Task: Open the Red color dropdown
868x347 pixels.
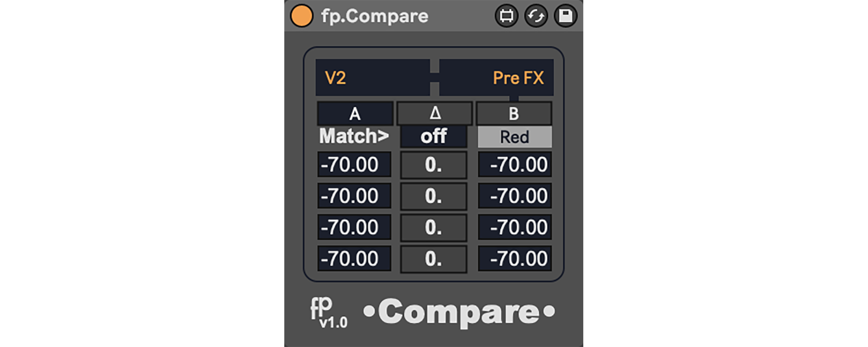Action: click(515, 137)
